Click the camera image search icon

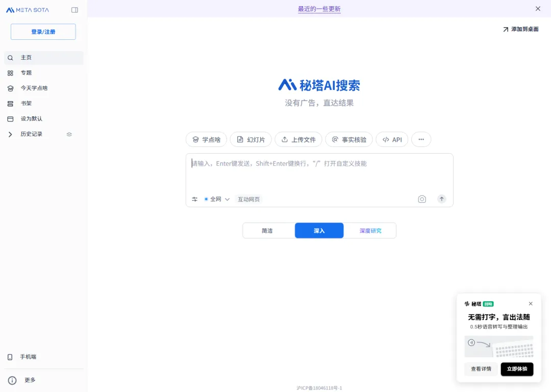coord(422,200)
